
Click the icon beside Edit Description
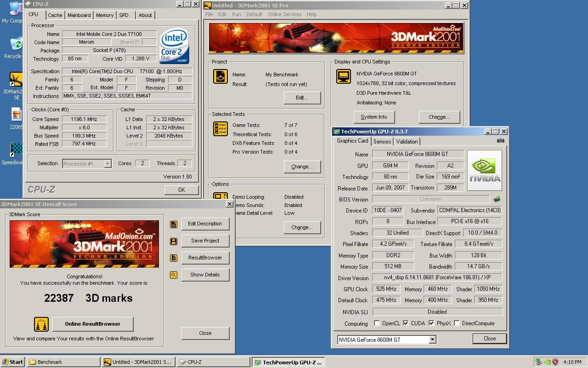click(x=174, y=224)
